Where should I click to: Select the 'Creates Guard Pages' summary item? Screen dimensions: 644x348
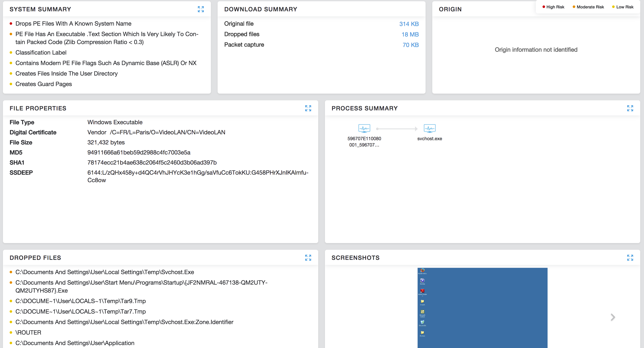[x=44, y=84]
